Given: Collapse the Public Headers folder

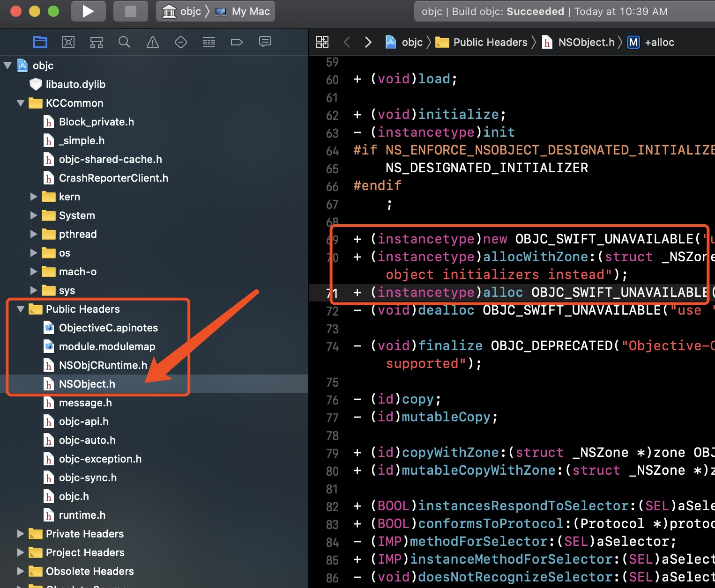Looking at the screenshot, I should 21,309.
